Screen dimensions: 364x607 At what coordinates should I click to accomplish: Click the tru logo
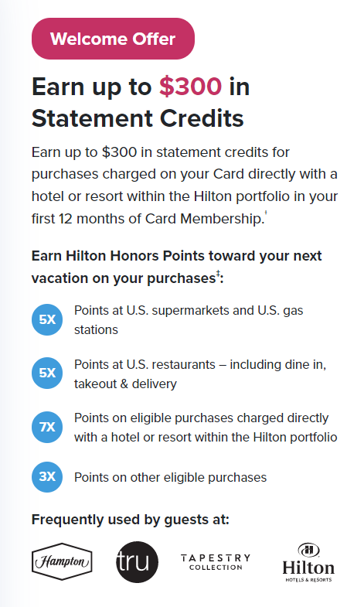click(138, 562)
